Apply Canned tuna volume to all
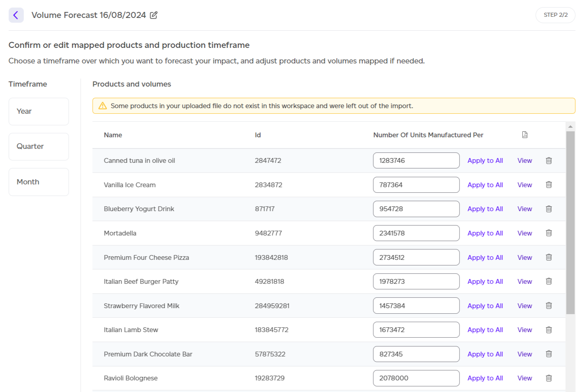 [x=485, y=160]
